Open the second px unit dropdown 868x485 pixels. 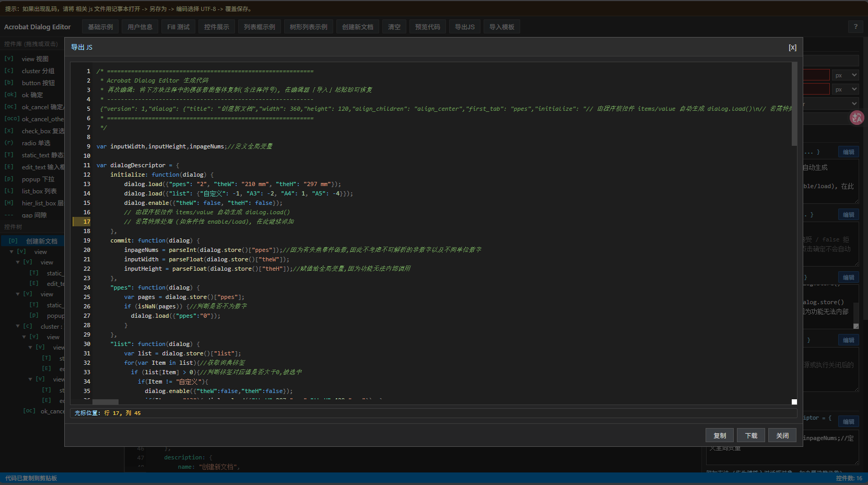(x=845, y=89)
